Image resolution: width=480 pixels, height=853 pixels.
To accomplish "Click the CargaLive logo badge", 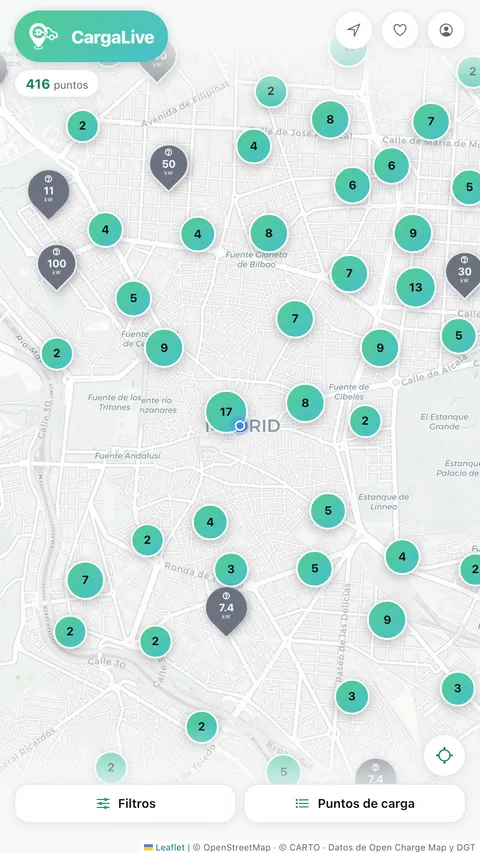I will 91,36.
